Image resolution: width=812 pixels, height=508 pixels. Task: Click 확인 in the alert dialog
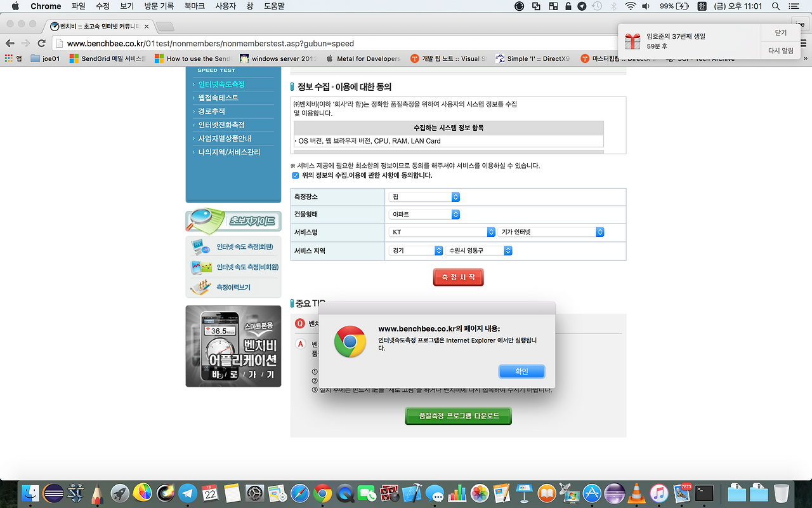coord(521,371)
